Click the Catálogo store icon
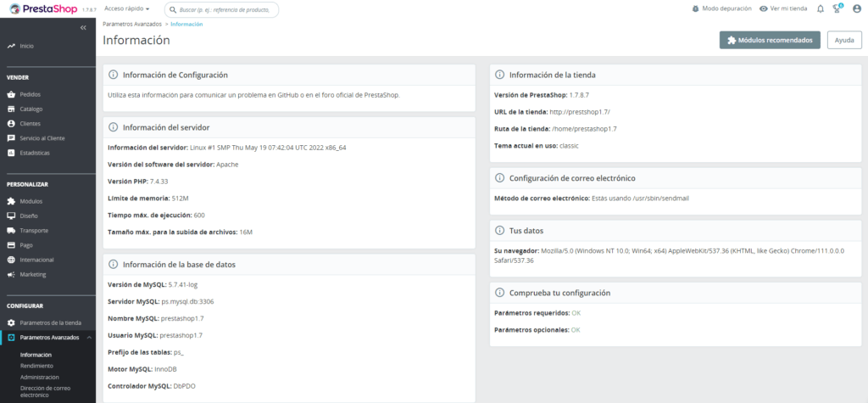 11,109
